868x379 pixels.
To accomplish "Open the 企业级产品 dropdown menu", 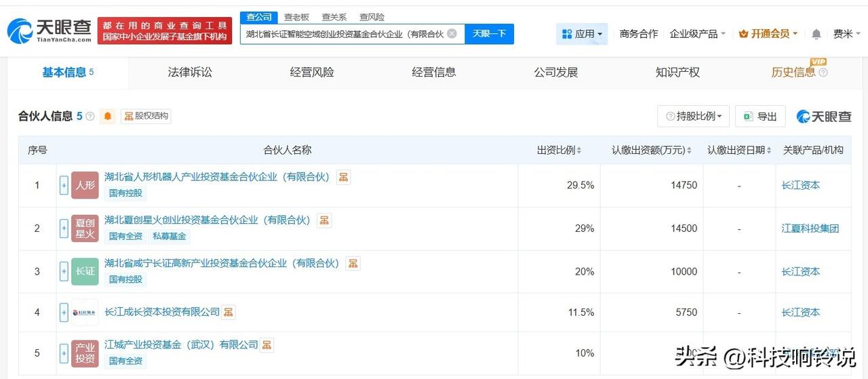I will [x=697, y=33].
